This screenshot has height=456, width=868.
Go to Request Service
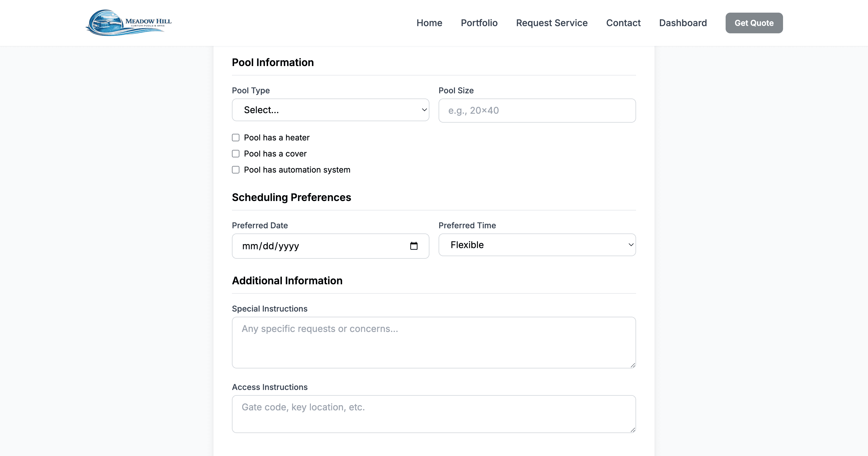pyautogui.click(x=552, y=23)
